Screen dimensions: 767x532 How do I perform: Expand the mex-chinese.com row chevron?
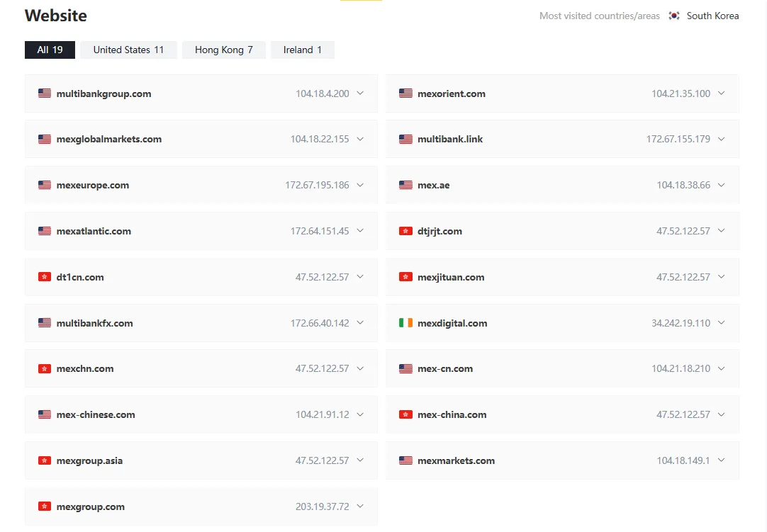point(360,414)
